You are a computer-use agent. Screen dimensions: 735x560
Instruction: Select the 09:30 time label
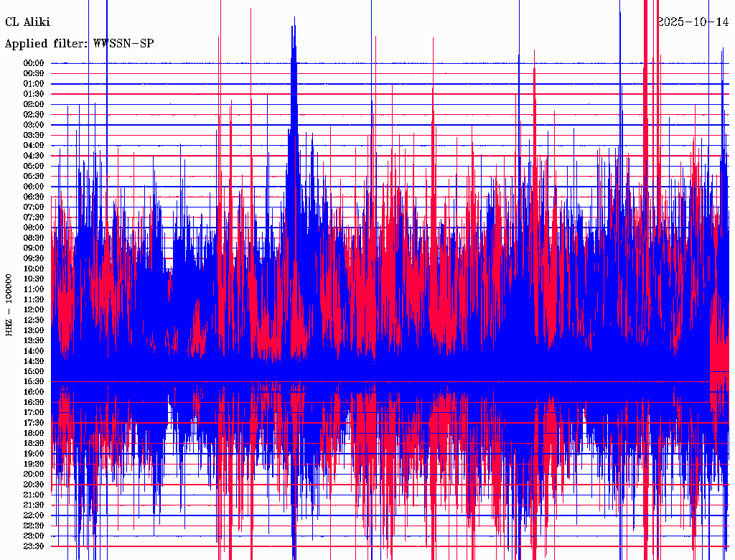tap(34, 258)
